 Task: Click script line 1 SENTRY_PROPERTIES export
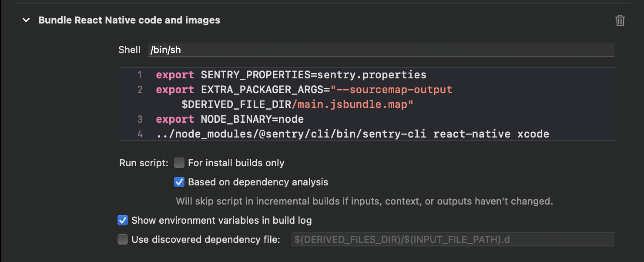pos(291,75)
